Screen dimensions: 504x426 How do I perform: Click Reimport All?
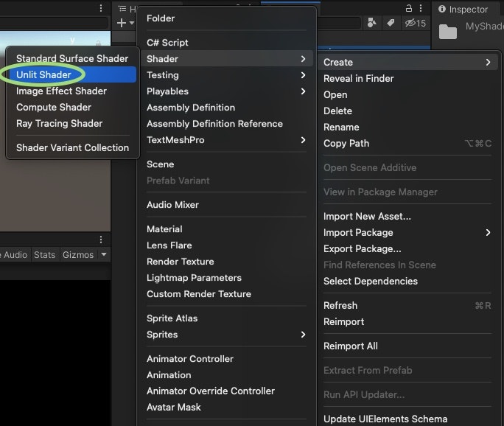click(408, 346)
